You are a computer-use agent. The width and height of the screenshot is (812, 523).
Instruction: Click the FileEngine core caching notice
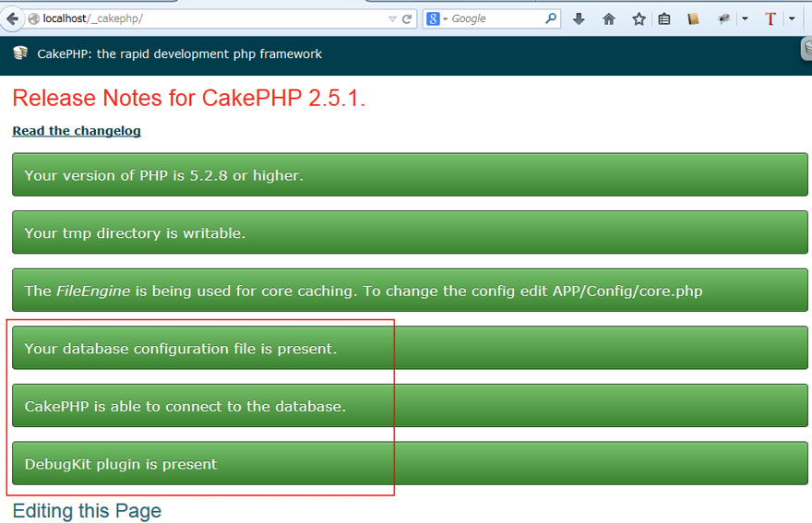click(410, 290)
